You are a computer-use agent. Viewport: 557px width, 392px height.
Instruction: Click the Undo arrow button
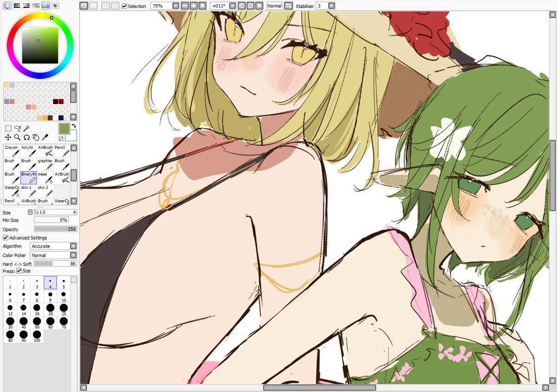[x=84, y=6]
